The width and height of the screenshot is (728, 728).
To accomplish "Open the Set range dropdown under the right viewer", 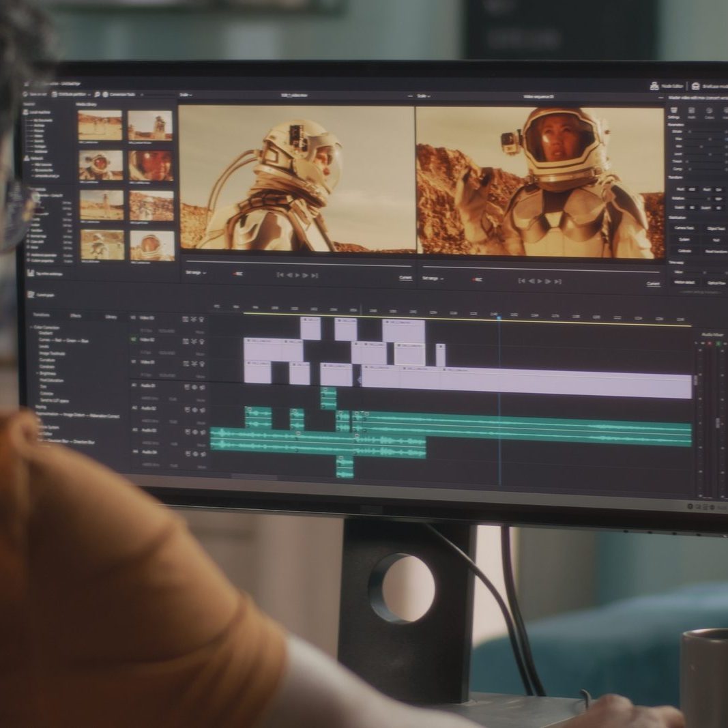I will [x=433, y=278].
